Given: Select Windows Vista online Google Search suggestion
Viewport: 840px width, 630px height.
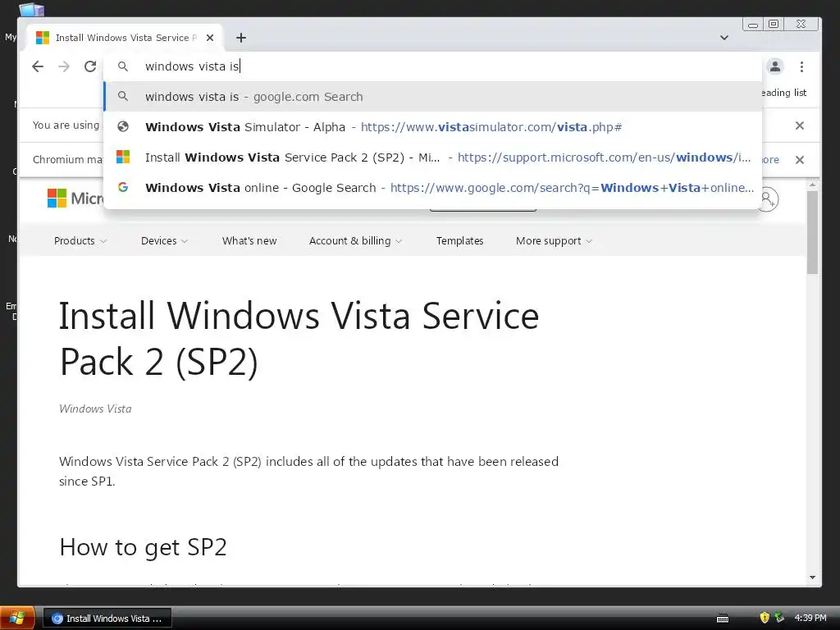Looking at the screenshot, I should (433, 188).
